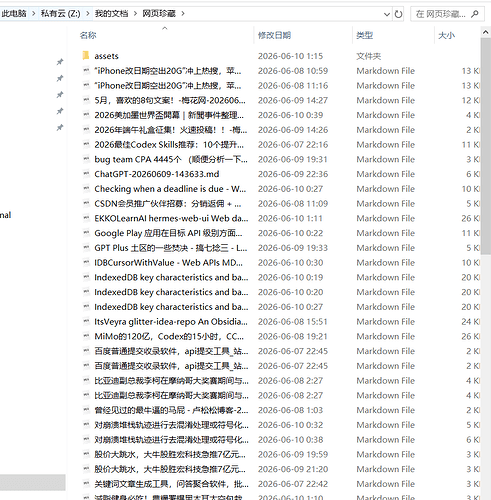
Task: Expand chevron after 私有云 (Z:) breadcrumb
Action: coord(88,14)
